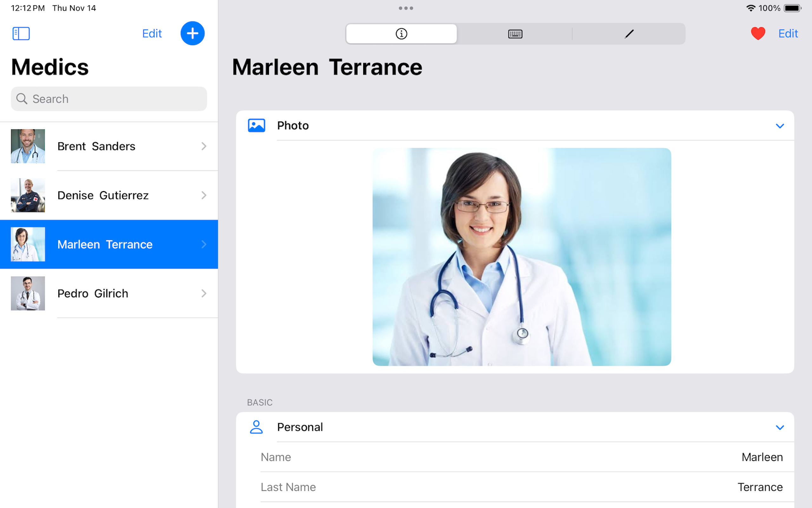Screen dimensions: 812x508
Task: Click the Personal section person icon
Action: (256, 427)
